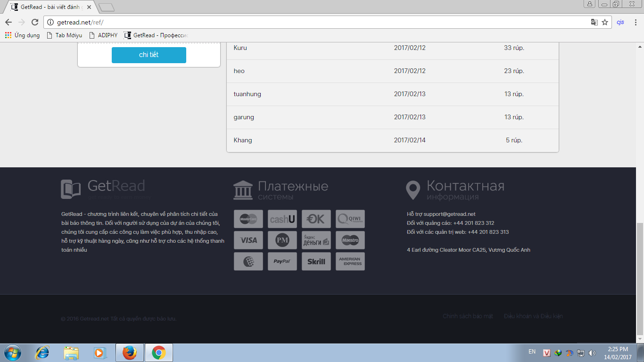Click the orange music note tray icon
This screenshot has height=362, width=644.
point(570,353)
